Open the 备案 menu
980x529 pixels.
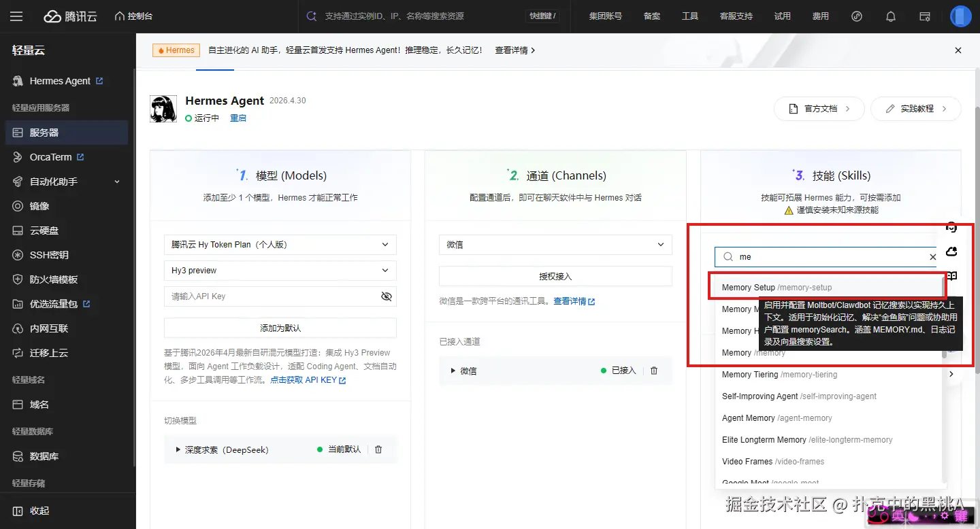point(652,16)
